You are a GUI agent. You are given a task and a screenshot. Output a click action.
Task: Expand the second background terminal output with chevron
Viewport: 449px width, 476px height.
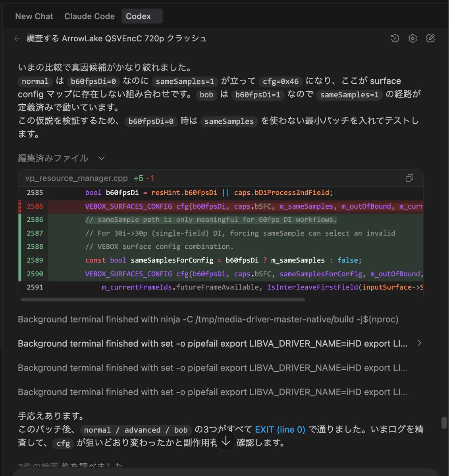coord(419,343)
